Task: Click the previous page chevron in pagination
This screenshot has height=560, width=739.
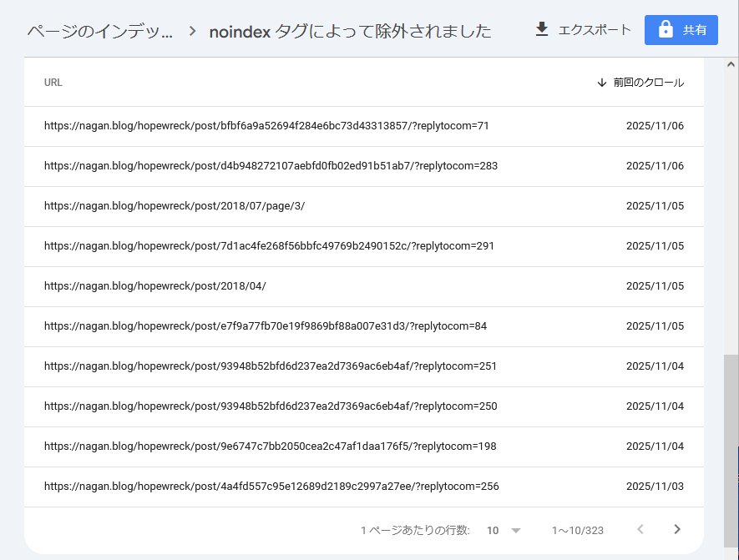Action: click(x=640, y=529)
